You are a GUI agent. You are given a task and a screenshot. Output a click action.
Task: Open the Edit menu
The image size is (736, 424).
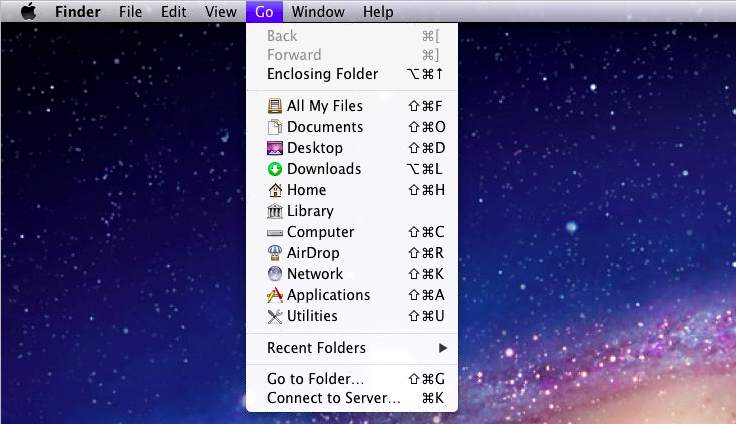tap(173, 11)
